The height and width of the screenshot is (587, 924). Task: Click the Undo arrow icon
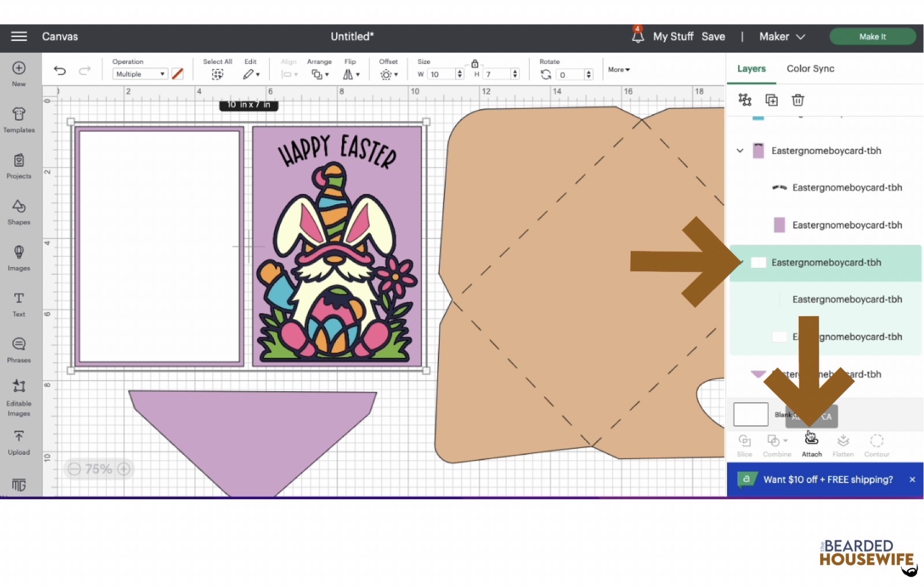[59, 71]
